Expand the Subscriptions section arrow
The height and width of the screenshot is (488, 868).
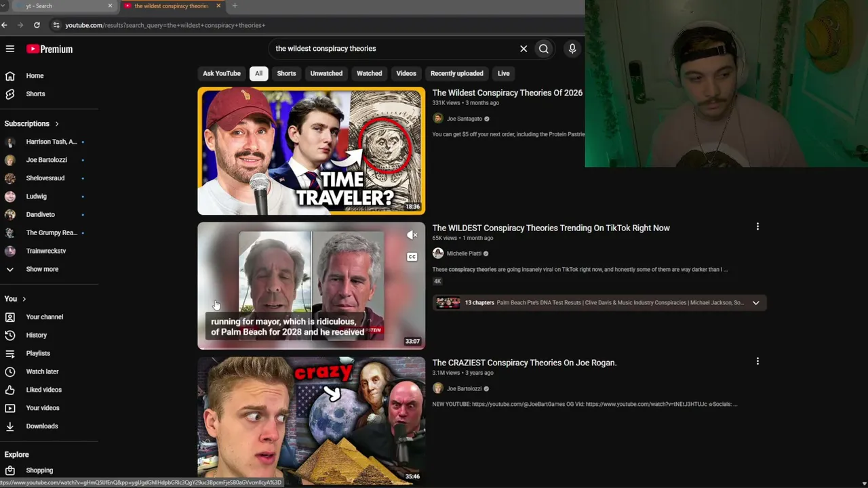[x=57, y=124]
